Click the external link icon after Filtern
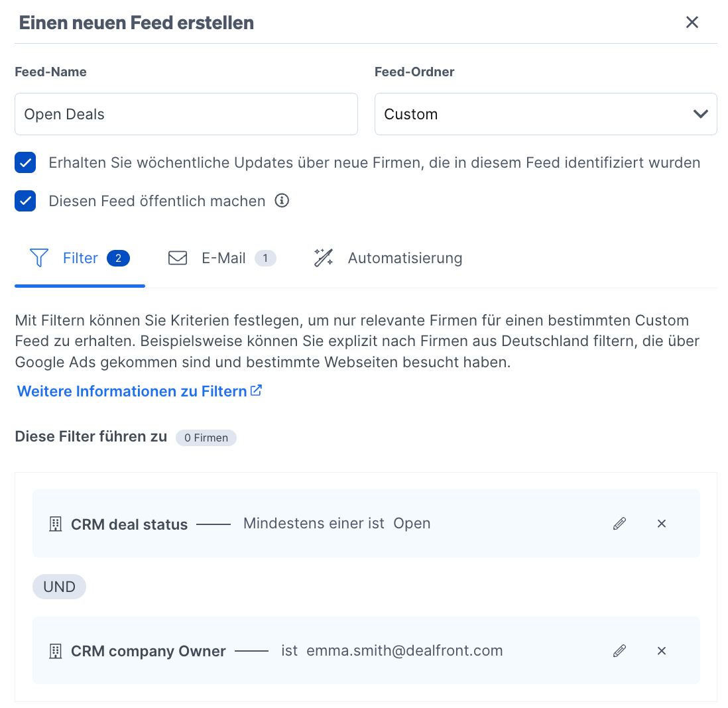Viewport: 728px width, 708px height. click(256, 390)
